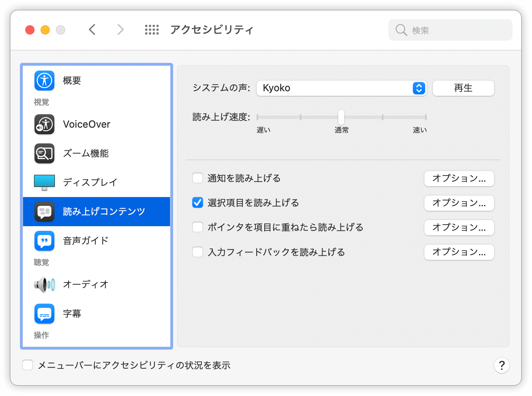Click the 遅い label under the slider
532x396 pixels.
click(x=264, y=130)
